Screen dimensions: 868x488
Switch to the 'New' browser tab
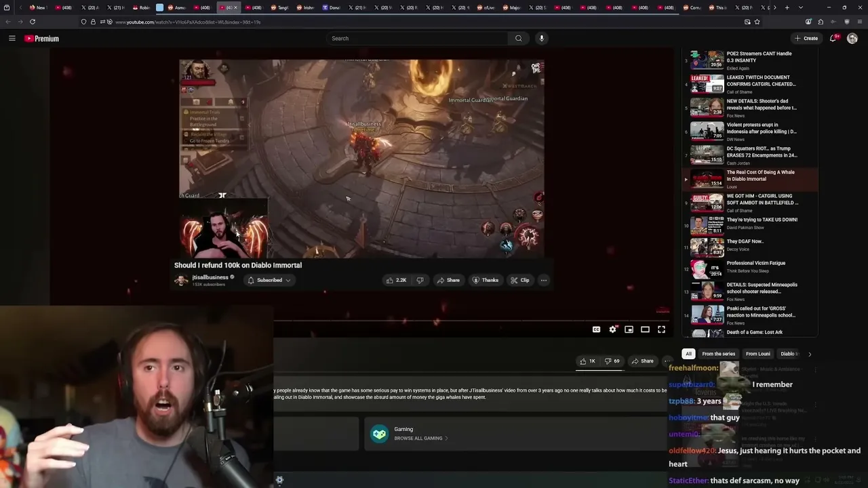[38, 7]
